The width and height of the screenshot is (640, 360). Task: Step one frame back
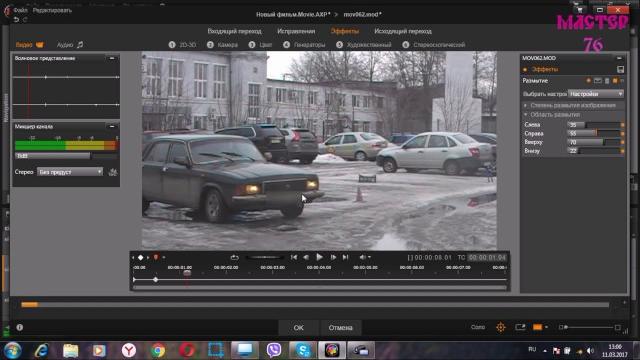pyautogui.click(x=306, y=257)
